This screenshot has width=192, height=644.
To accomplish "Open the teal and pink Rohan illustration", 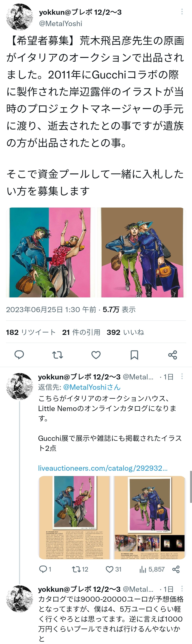I will (x=50, y=252).
